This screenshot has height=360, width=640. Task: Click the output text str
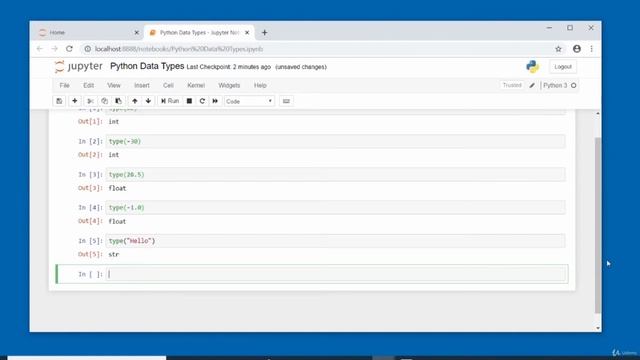tap(114, 254)
